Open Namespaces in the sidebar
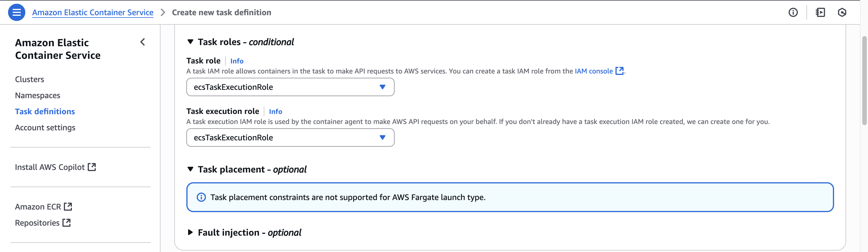The image size is (868, 252). pyautogui.click(x=37, y=96)
